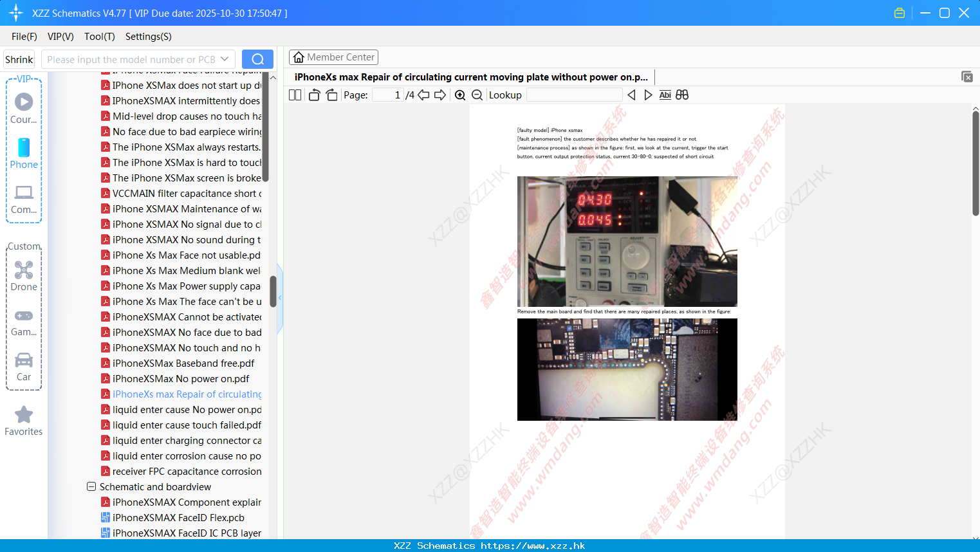Click the tree scroll up arrow
Screen dimensions: 980x552
[273, 77]
